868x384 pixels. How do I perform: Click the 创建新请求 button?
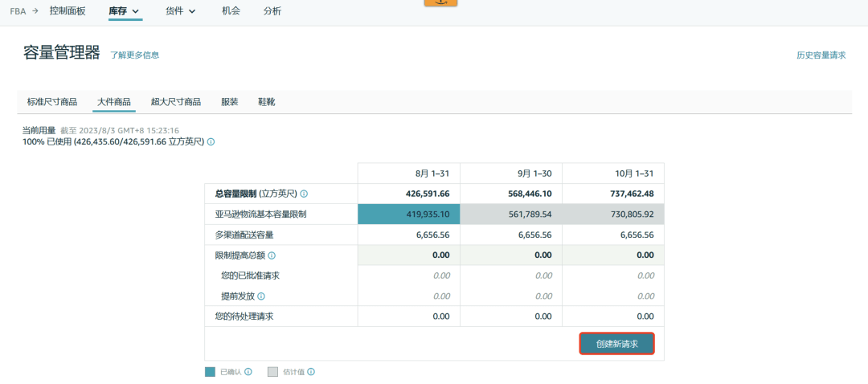pos(617,344)
